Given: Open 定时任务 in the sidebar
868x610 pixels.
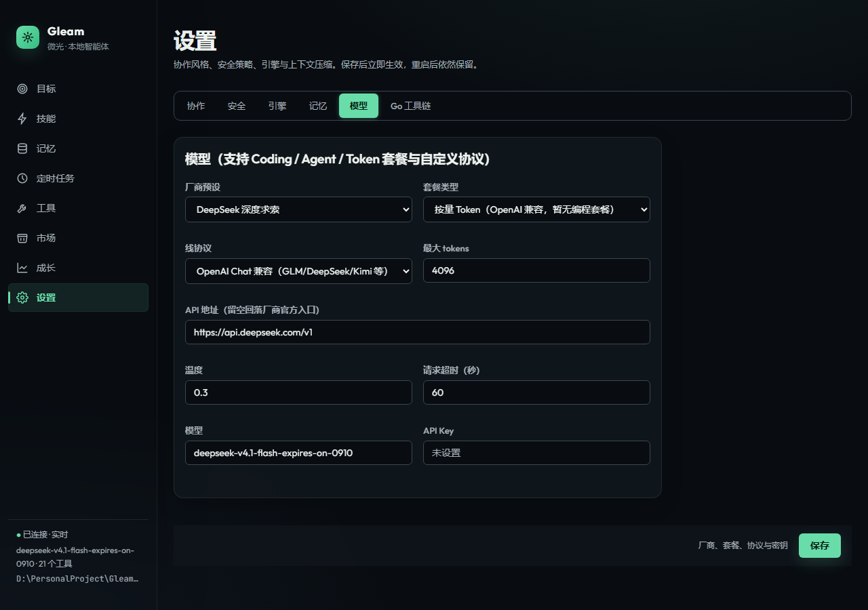Looking at the screenshot, I should [x=78, y=178].
